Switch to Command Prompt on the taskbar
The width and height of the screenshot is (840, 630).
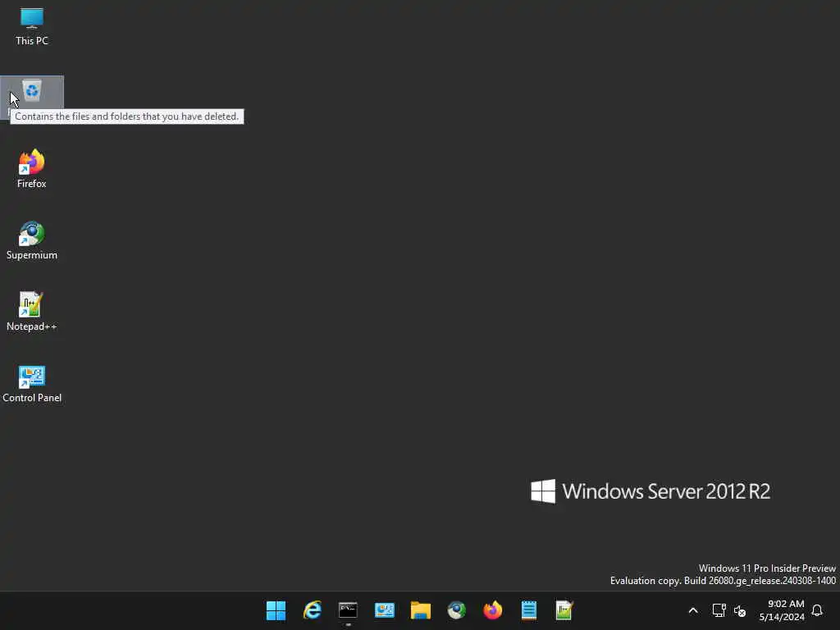[x=348, y=610]
